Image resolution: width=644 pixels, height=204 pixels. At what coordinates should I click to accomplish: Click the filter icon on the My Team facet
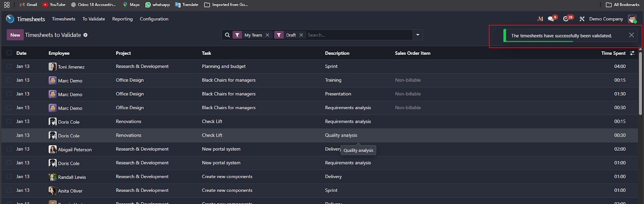point(237,35)
